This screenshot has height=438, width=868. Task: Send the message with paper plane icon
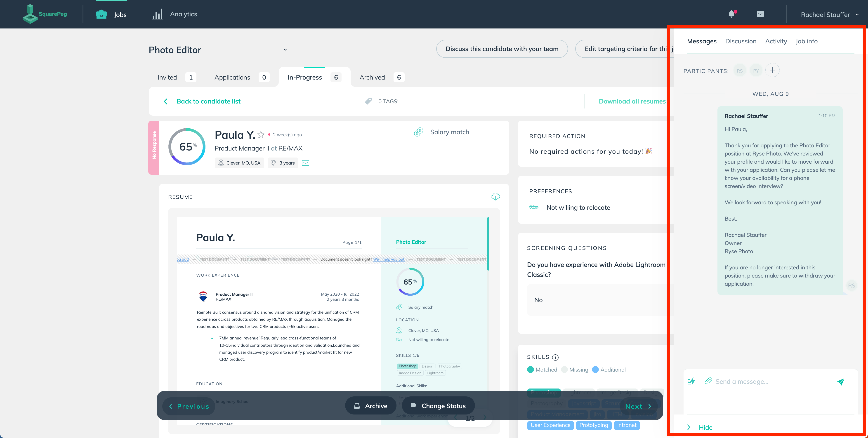841,381
